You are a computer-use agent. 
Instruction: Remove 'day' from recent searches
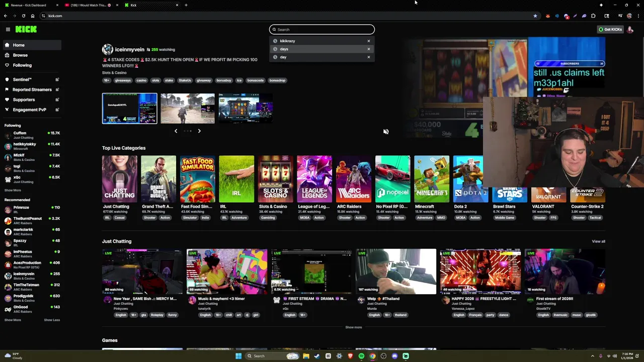pos(369,57)
